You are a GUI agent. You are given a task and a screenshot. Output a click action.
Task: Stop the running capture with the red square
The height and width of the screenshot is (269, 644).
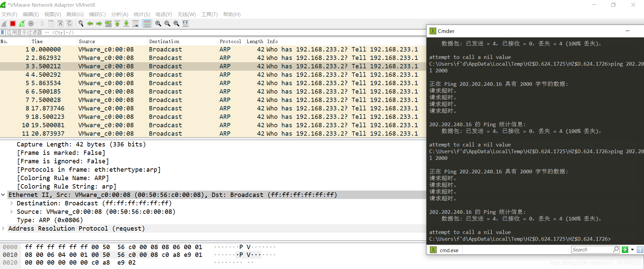[13, 24]
